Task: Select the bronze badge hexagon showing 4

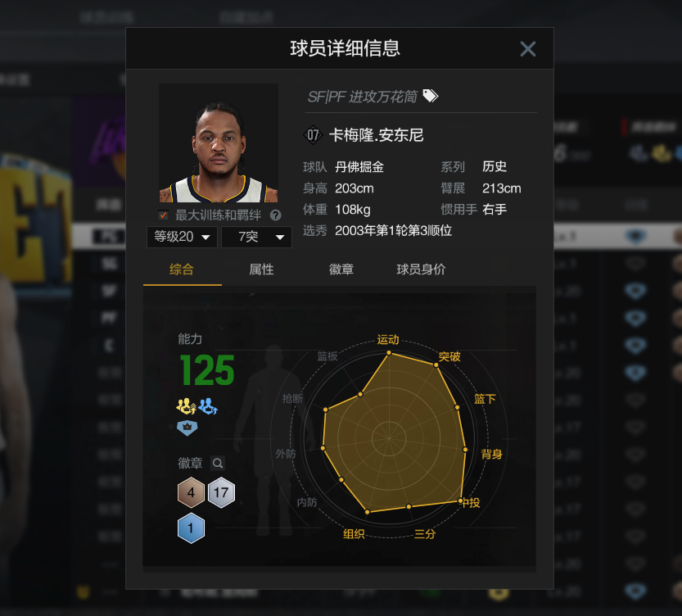Action: [191, 492]
